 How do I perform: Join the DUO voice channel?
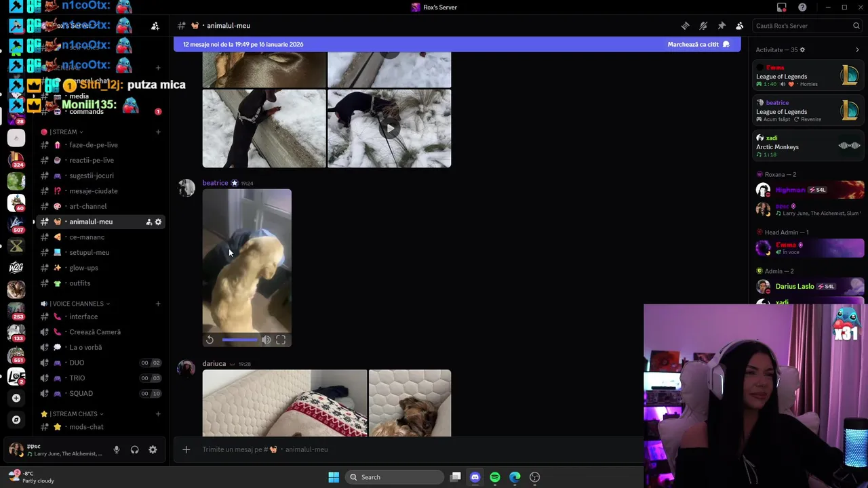pos(100,363)
